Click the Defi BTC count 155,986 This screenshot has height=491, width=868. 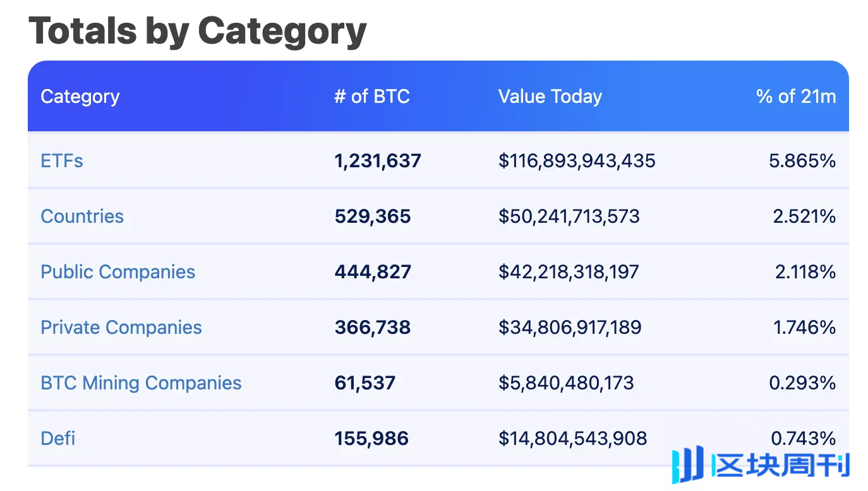[371, 439]
